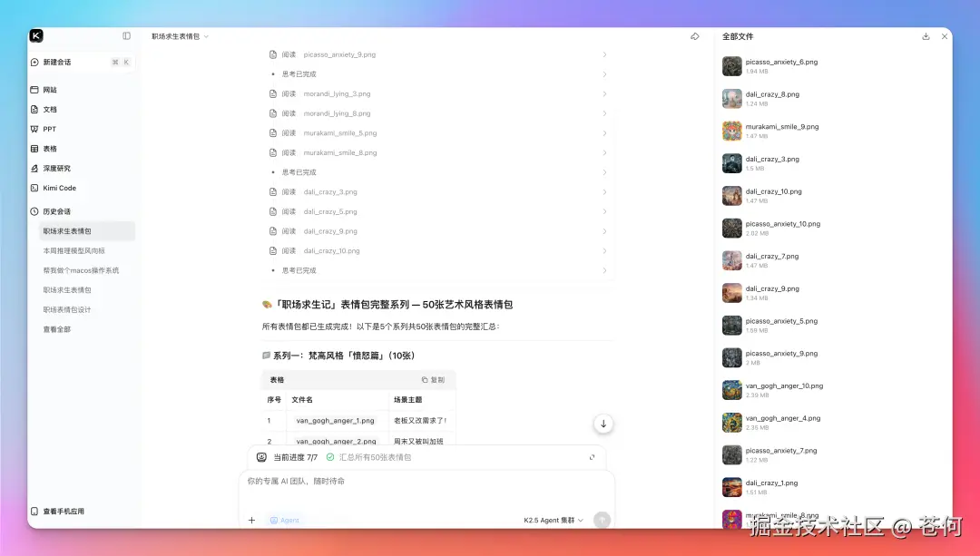The height and width of the screenshot is (556, 980).
Task: Open the K2.5 Agent 集群 model dropdown
Action: [554, 520]
